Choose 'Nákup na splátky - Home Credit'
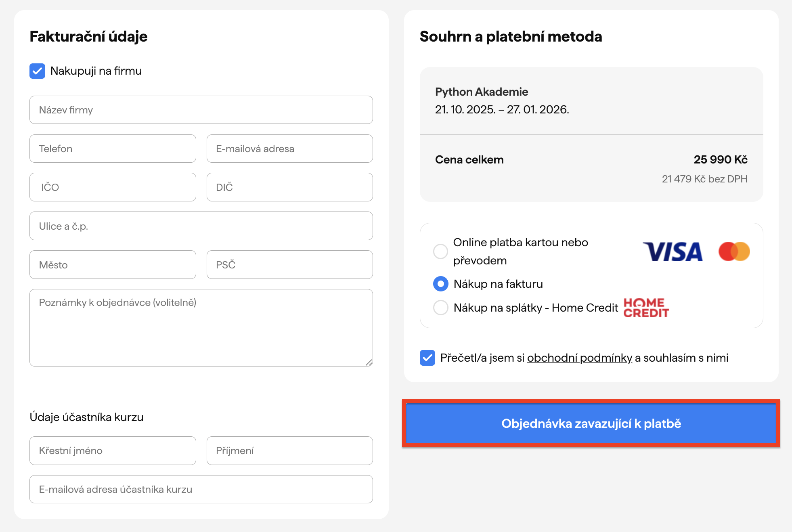Image resolution: width=792 pixels, height=532 pixels. coord(440,308)
